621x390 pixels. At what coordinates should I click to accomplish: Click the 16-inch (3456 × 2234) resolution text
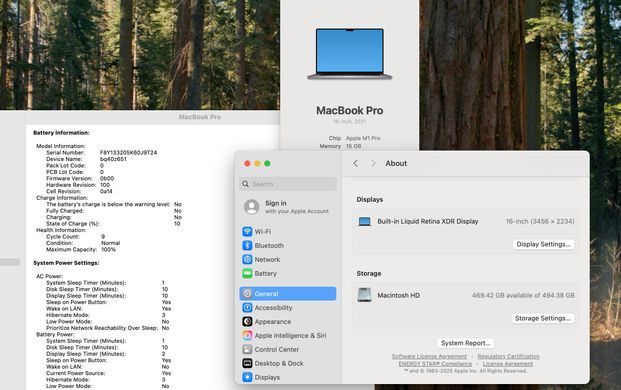[540, 221]
